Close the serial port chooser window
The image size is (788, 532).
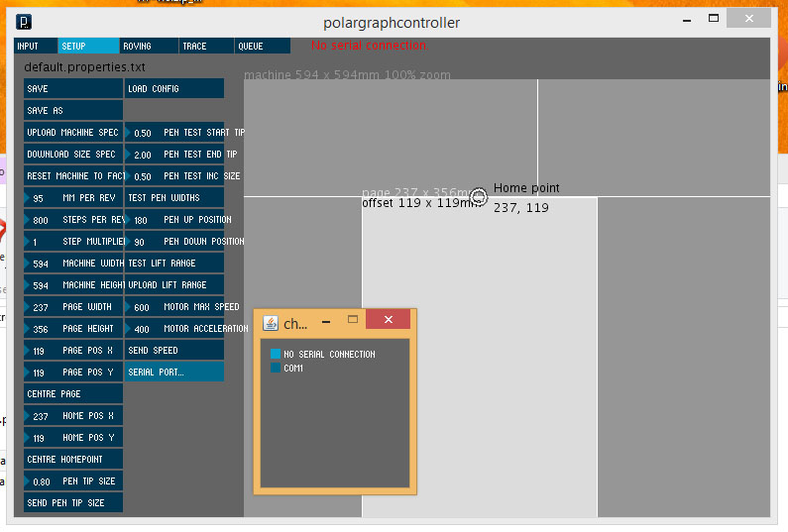pos(388,320)
